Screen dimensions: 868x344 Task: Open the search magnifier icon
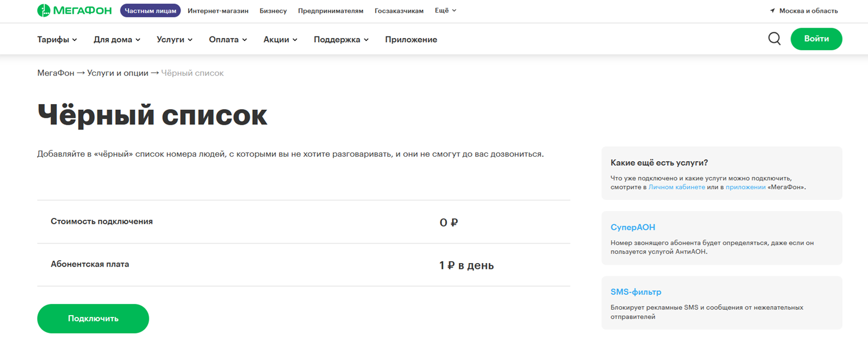(774, 39)
